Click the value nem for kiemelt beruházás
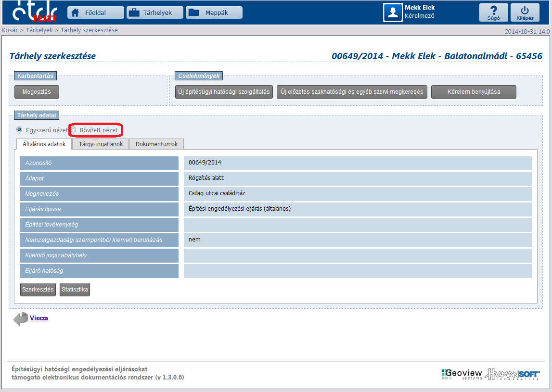This screenshot has height=392, width=552. click(x=194, y=240)
